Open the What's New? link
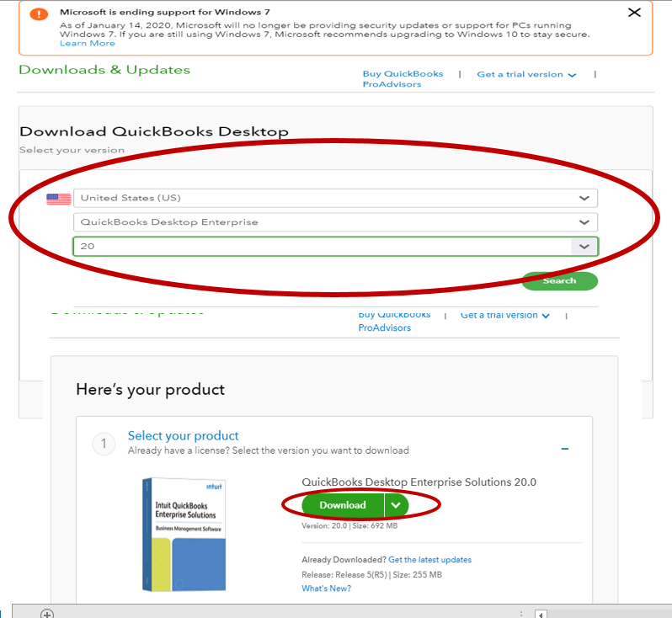Screen dimensions: 672x618 [x=326, y=589]
